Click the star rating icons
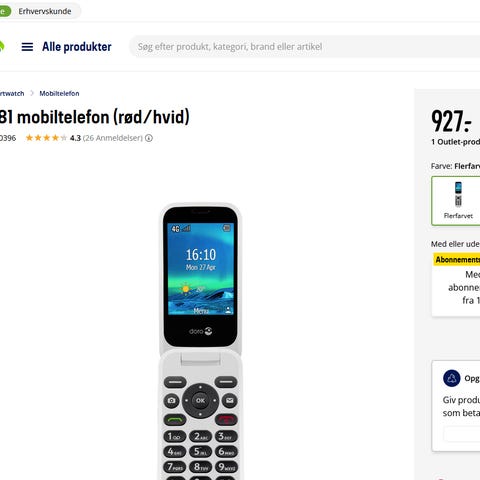Image resolution: width=480 pixels, height=480 pixels. (46, 138)
